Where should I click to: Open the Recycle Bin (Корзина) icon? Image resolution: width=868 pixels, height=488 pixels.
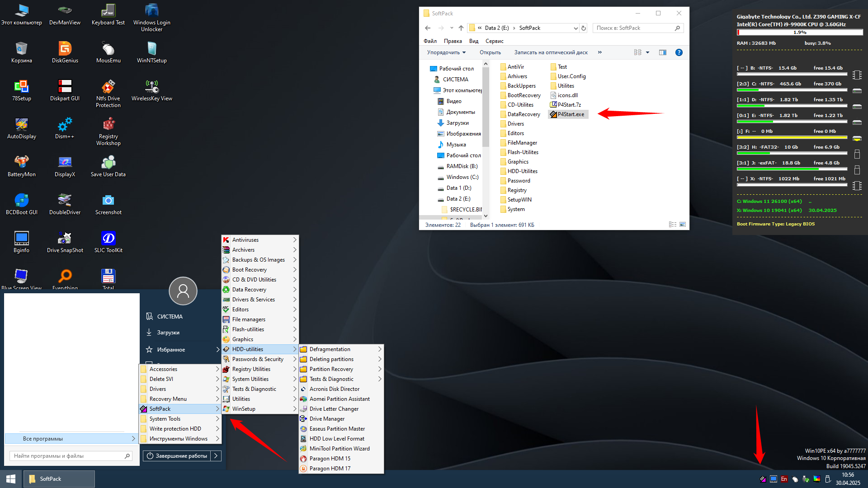click(x=21, y=52)
